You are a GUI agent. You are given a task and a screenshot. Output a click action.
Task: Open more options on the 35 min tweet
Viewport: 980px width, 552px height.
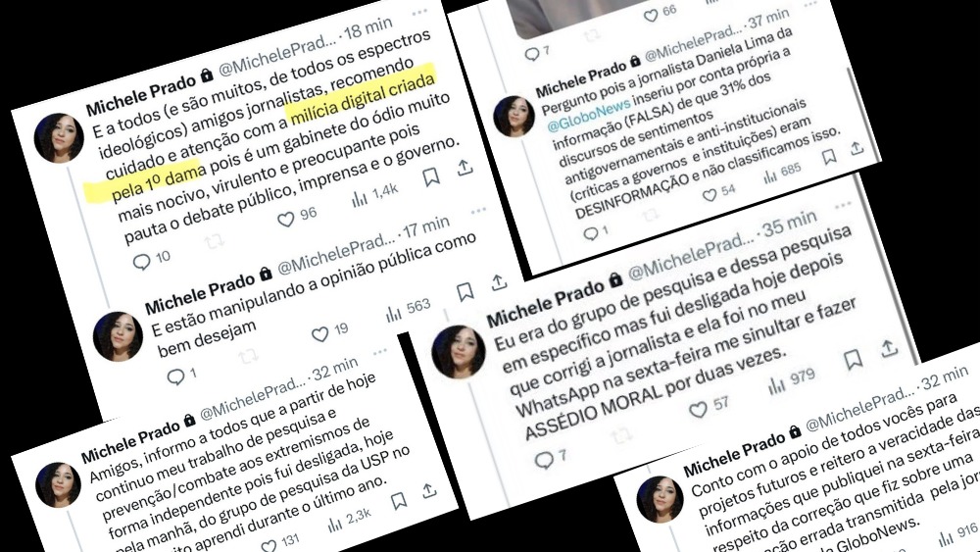[843, 205]
